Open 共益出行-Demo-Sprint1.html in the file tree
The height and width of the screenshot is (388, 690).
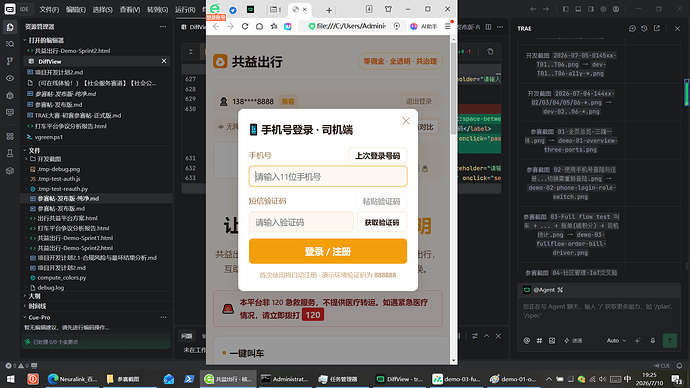[x=75, y=238]
